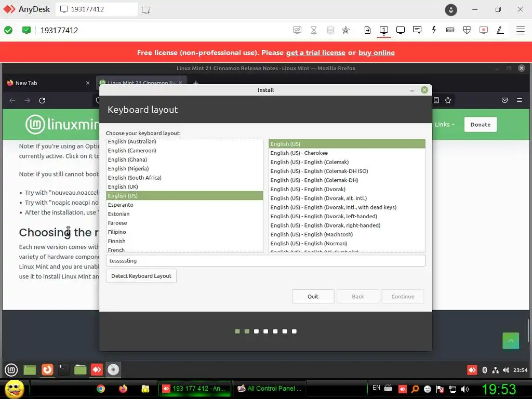Viewport: 532px width, 399px height.
Task: Launch Terminal from Mint panel
Action: [x=63, y=369]
